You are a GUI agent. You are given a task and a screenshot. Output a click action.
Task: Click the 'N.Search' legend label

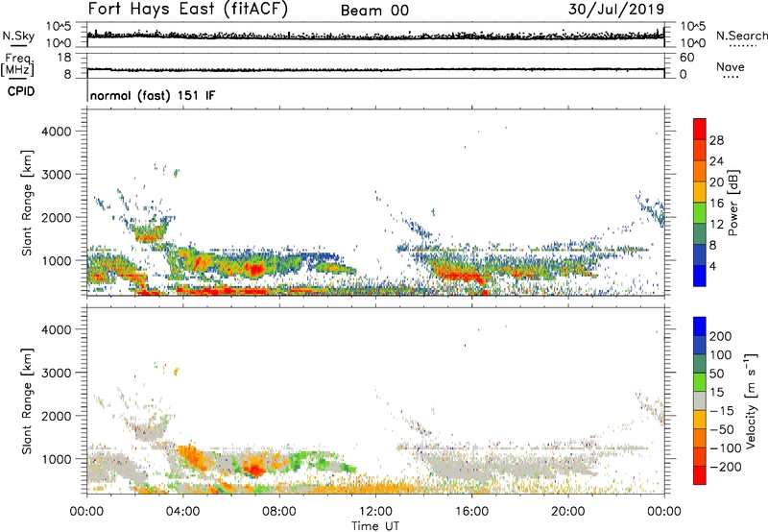coord(741,36)
